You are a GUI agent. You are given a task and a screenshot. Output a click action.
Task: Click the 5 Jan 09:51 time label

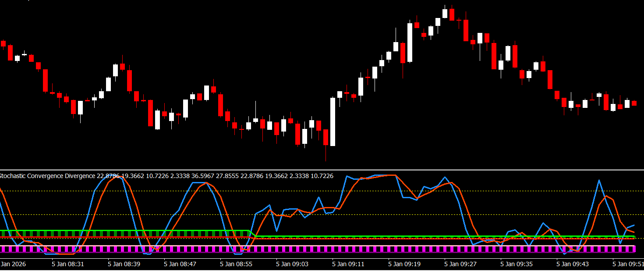click(628, 264)
